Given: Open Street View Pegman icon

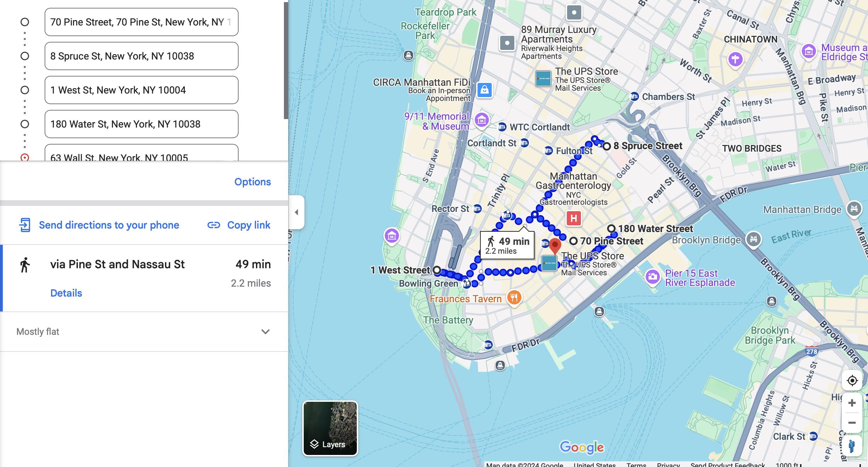Looking at the screenshot, I should [852, 445].
